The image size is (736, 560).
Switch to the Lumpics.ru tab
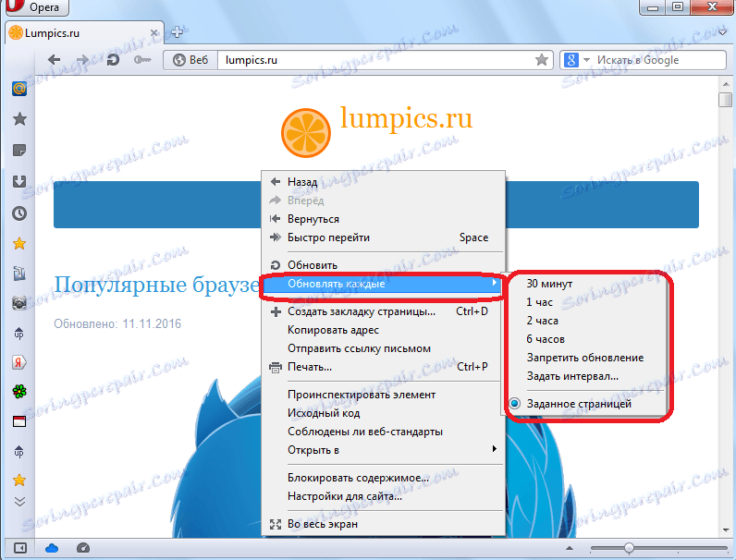click(x=83, y=33)
